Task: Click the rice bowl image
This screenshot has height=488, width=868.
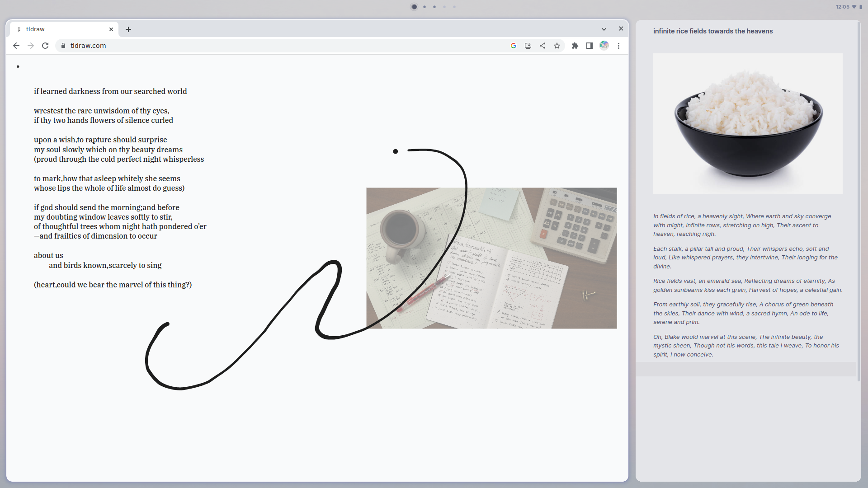Action: coord(748,124)
